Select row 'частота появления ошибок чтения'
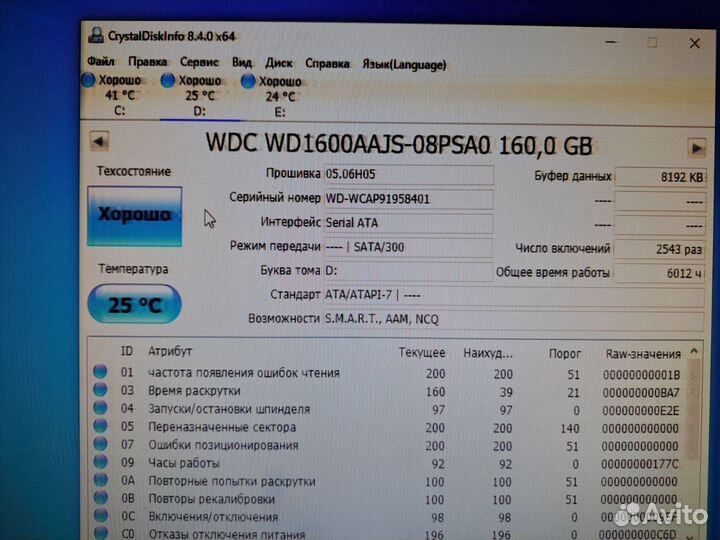The height and width of the screenshot is (540, 720). coord(388,373)
